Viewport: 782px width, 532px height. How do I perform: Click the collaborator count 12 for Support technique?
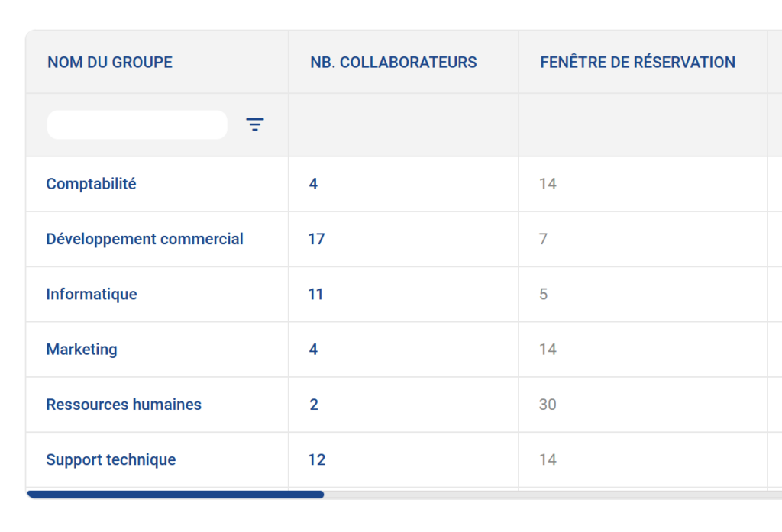[315, 459]
